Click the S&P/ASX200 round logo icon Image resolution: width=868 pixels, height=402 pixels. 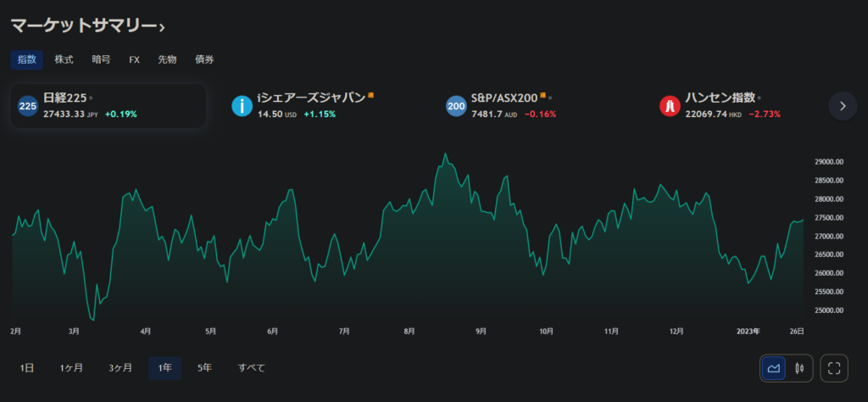pos(457,106)
